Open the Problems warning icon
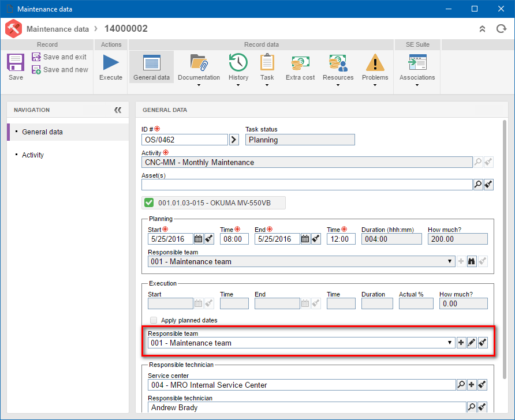Screen dimensions: 515x420 [x=375, y=63]
